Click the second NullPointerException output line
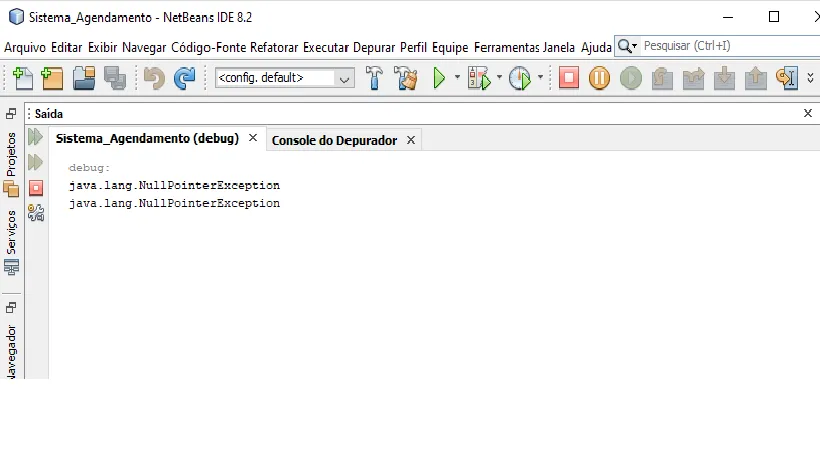Screen dimensions: 820x460 (174, 203)
